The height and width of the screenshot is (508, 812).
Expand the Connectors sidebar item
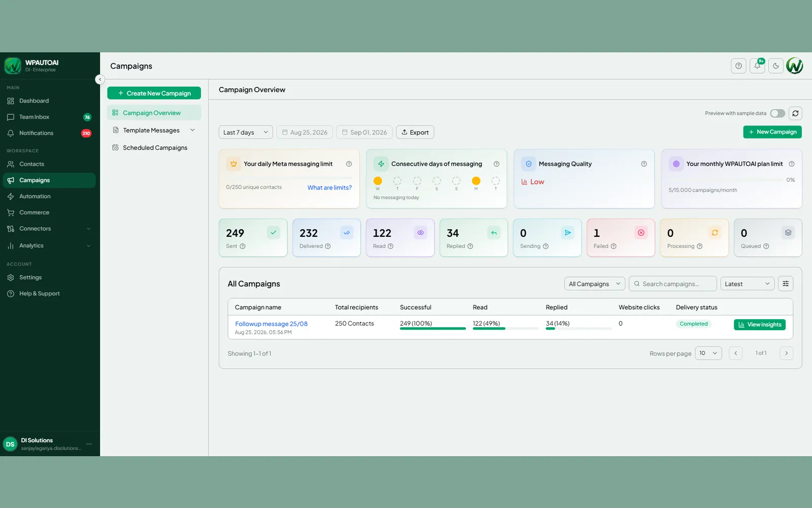[49, 229]
